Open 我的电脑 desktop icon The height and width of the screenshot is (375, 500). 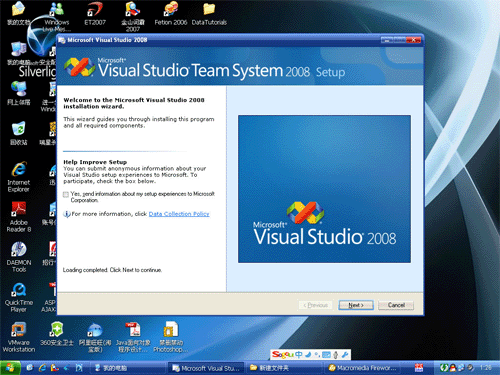point(18,53)
